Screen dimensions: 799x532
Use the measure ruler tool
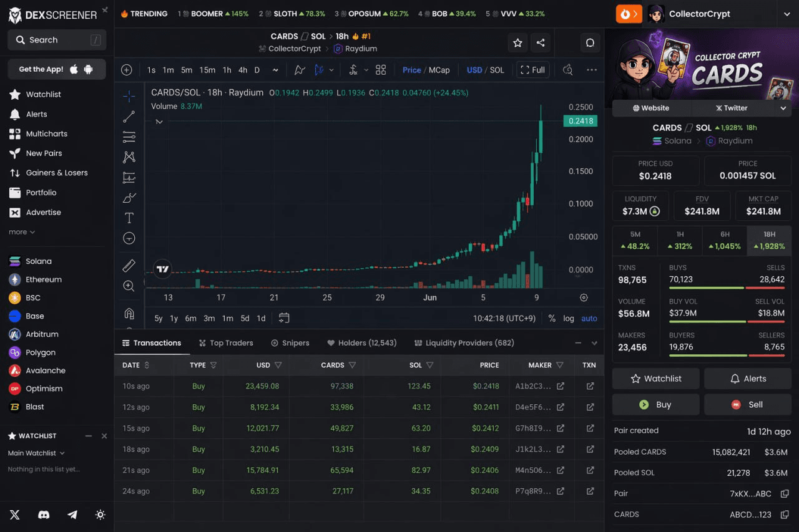point(129,265)
